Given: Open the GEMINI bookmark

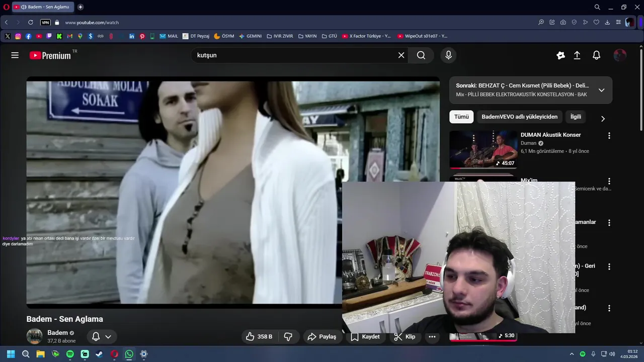Looking at the screenshot, I should point(250,36).
